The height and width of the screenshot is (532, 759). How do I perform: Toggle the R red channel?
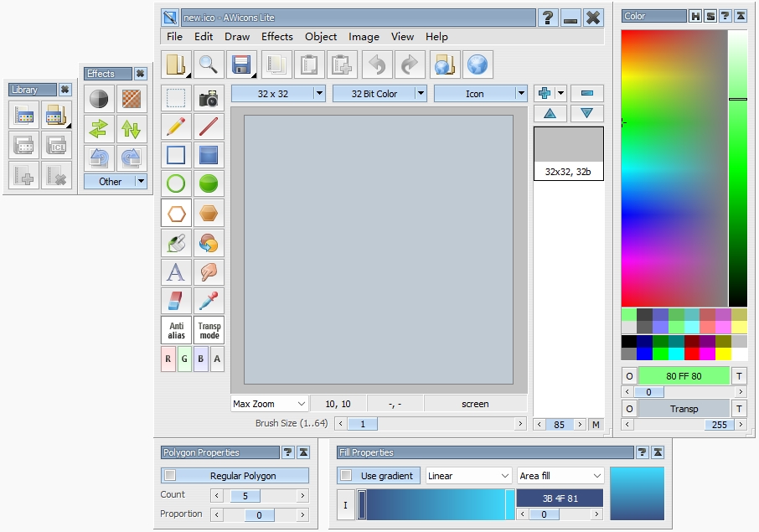pyautogui.click(x=168, y=359)
